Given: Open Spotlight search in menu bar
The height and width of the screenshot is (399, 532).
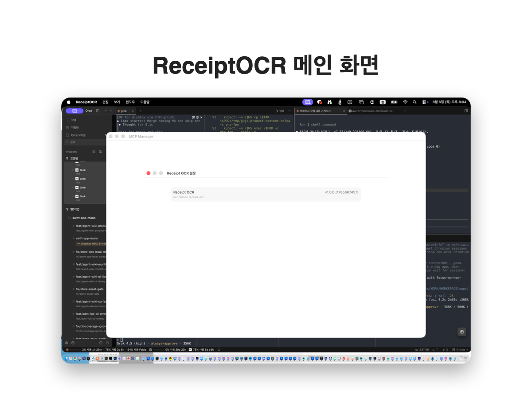Looking at the screenshot, I should pyautogui.click(x=415, y=102).
